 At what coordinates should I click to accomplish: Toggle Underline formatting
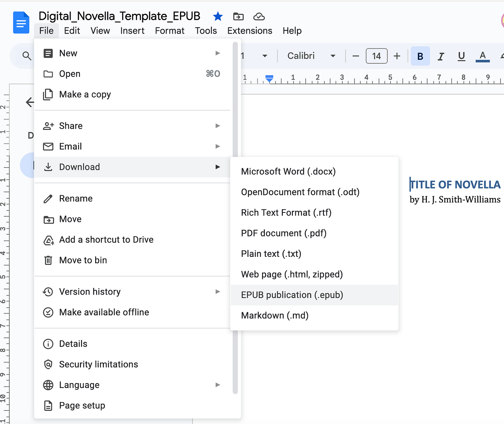click(x=461, y=56)
